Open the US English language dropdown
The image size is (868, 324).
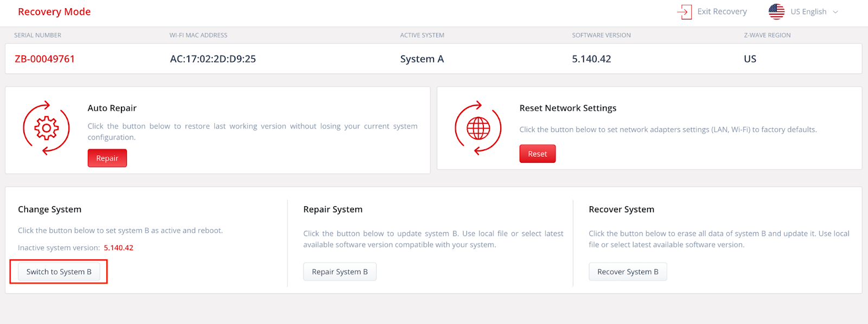(x=803, y=11)
